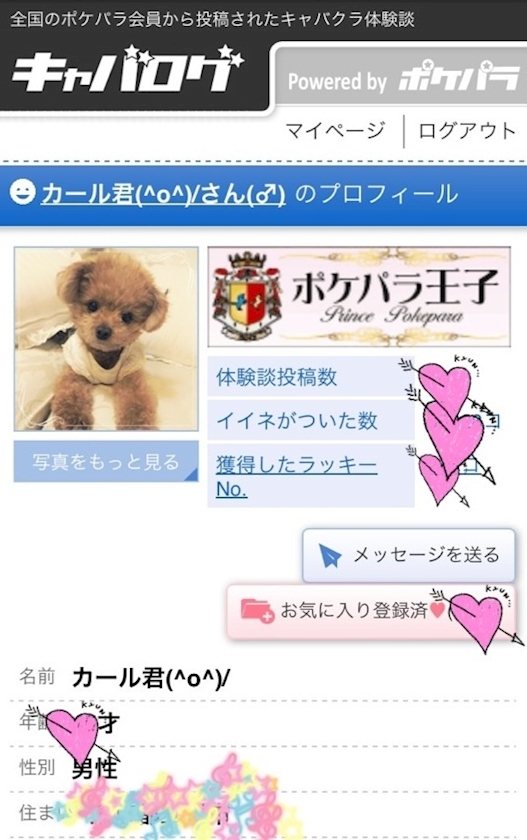Click the イイネがついた数 row

coord(311,421)
